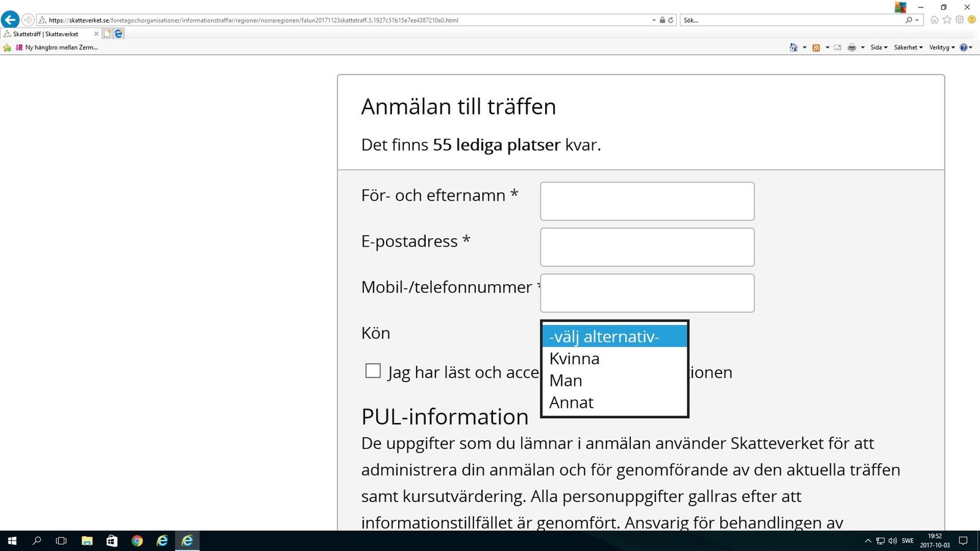
Task: Click the Read mail envelope icon
Action: pos(837,47)
